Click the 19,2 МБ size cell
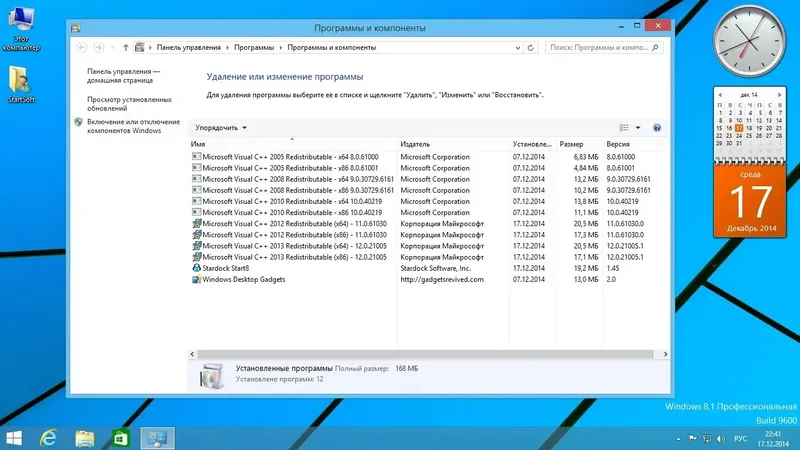 pos(586,268)
